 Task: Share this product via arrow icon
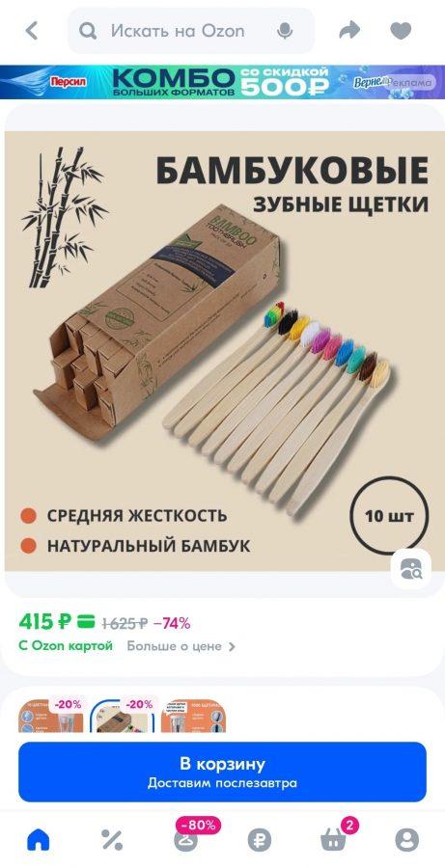(349, 31)
